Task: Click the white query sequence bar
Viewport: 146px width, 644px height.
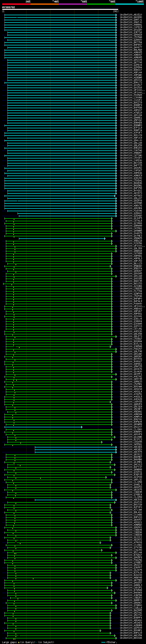Action: [x=60, y=10]
